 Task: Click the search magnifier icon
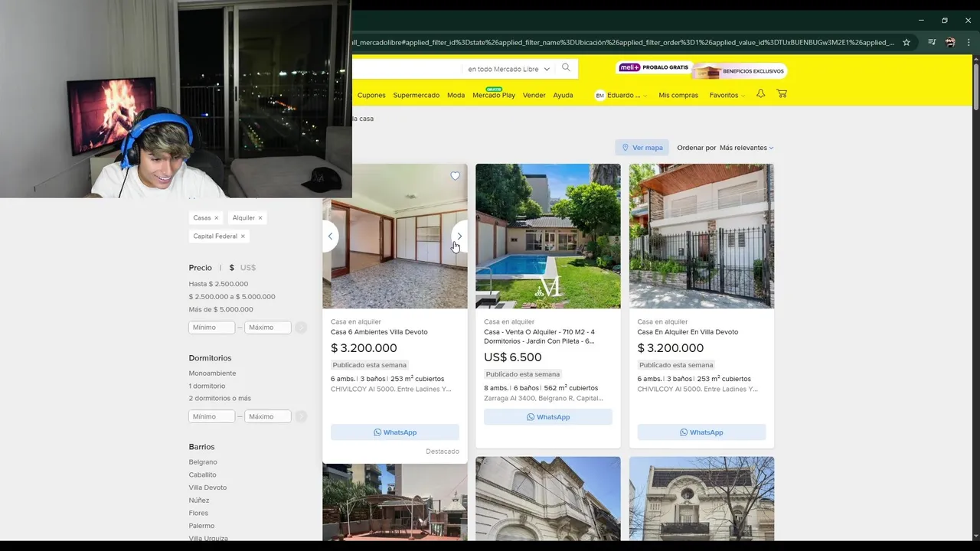[566, 68]
